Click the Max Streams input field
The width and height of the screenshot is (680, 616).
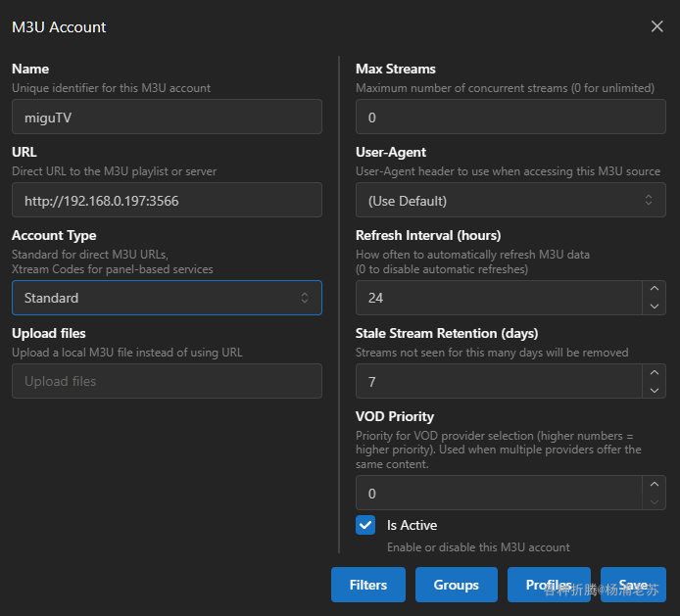[x=510, y=117]
